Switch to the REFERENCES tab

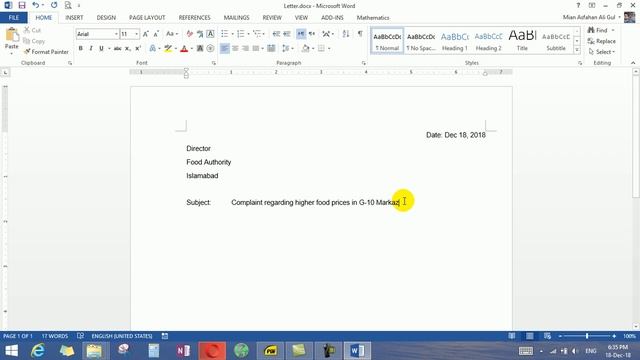pyautogui.click(x=195, y=18)
